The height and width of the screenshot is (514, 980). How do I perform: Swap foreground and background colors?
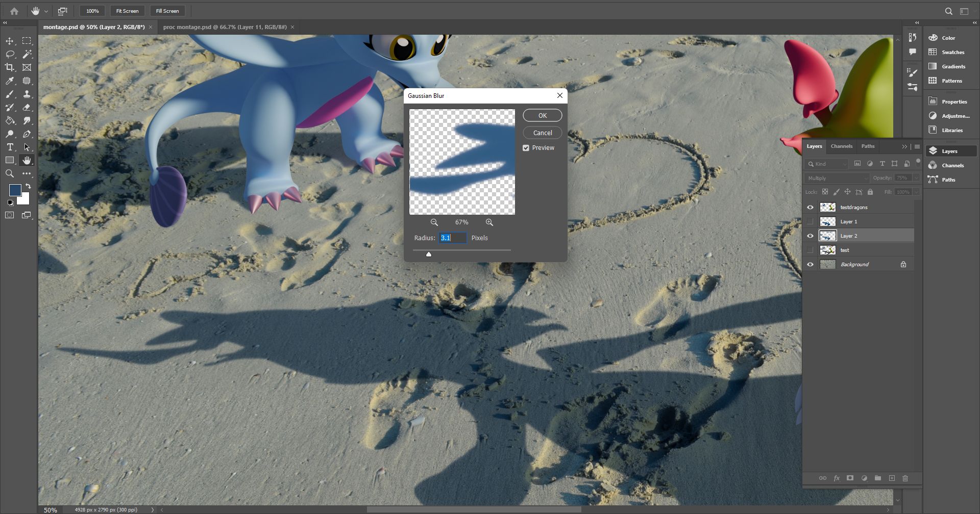28,186
